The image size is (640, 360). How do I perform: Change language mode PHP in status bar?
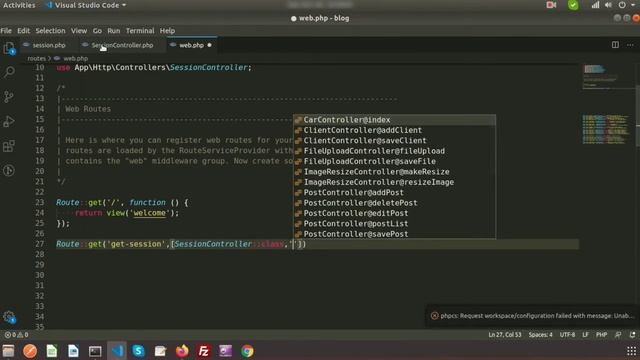601,335
